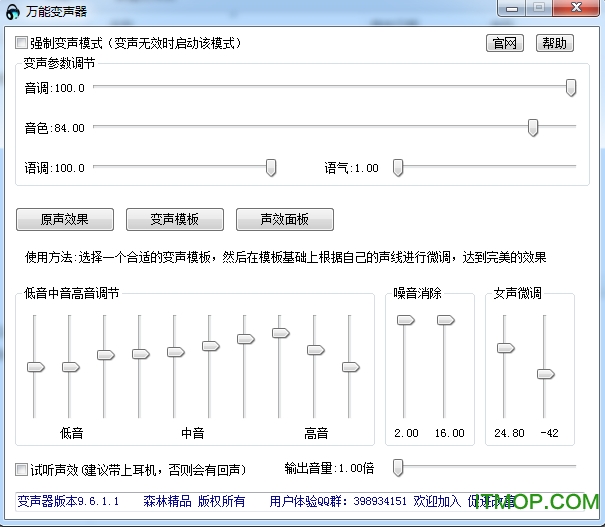Screen dimensions: 605x527
Task: Click the 噪音消除 slider above 16.00
Action: (x=445, y=320)
